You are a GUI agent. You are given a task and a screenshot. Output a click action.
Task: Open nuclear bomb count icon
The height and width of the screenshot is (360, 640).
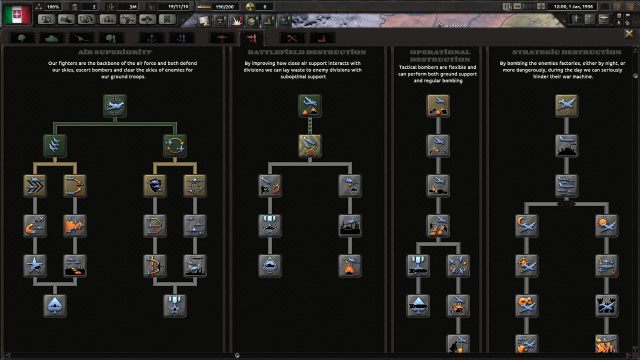coord(250,7)
